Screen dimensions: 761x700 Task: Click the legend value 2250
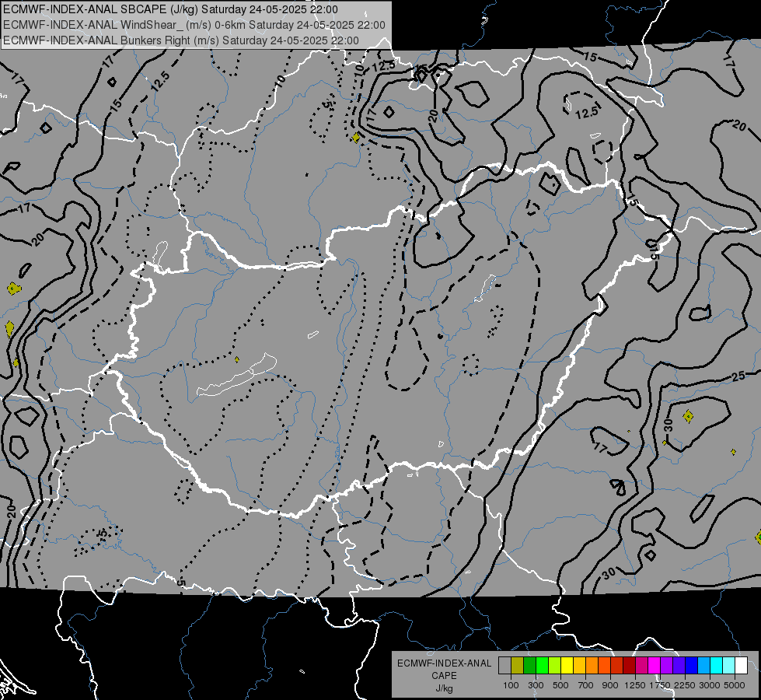click(x=685, y=685)
